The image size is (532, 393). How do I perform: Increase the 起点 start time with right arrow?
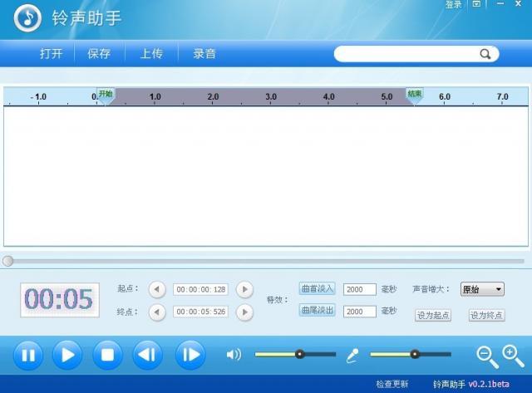pos(244,290)
